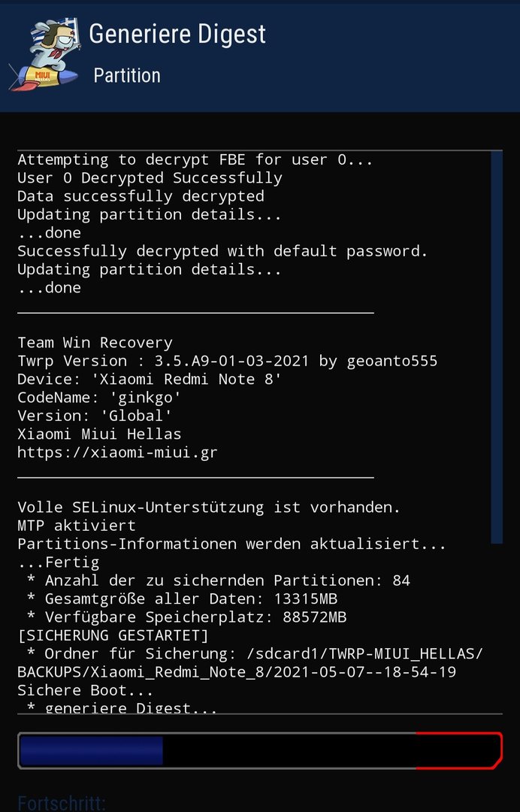Viewport: 520px width, 812px height.
Task: Click the Sichere Boot... log line
Action: [x=86, y=690]
